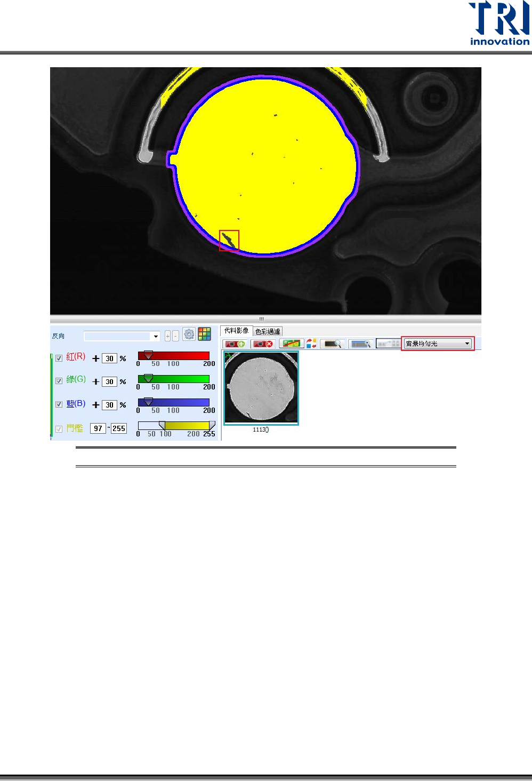Click the second blue magnifier image icon

click(x=360, y=344)
